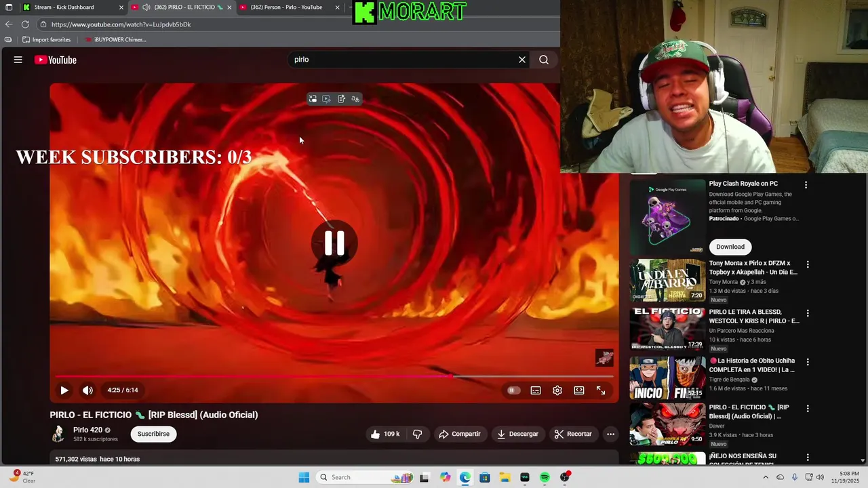
Task: Mute the video volume speaker icon
Action: pyautogui.click(x=87, y=390)
